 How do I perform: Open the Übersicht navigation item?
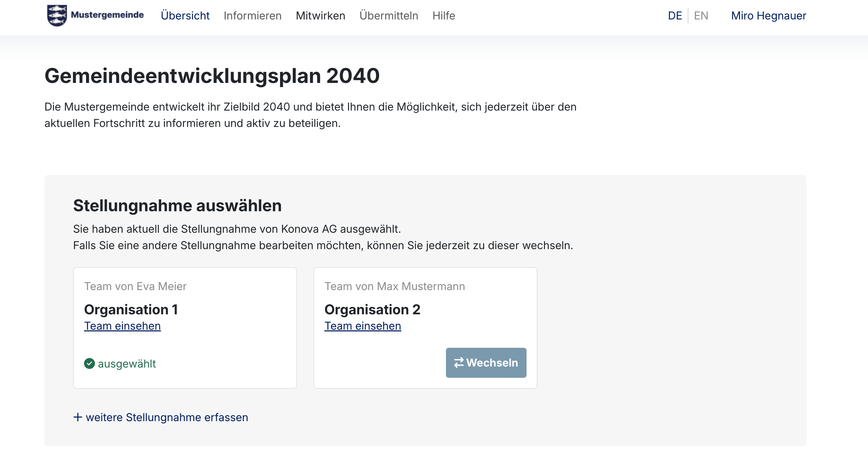click(x=185, y=16)
